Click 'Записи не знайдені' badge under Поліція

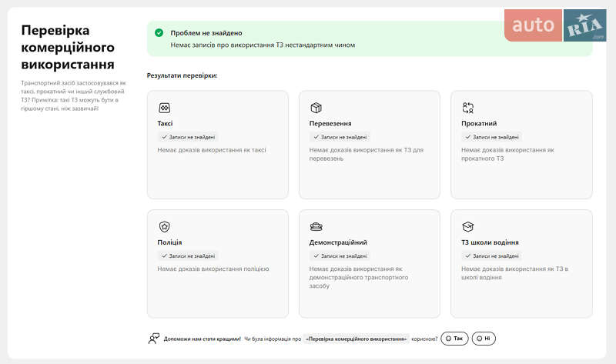click(x=188, y=255)
